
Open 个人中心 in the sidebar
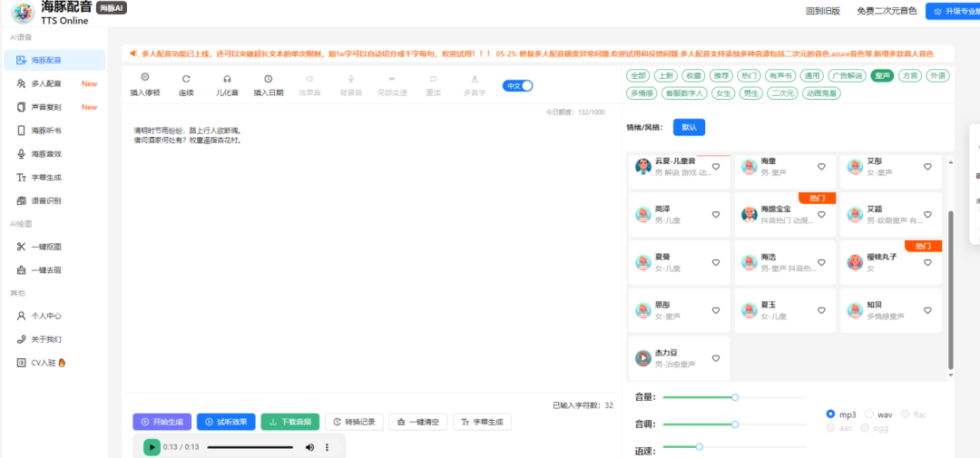click(x=54, y=317)
